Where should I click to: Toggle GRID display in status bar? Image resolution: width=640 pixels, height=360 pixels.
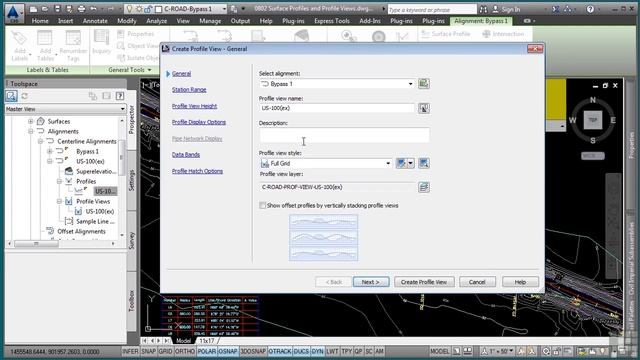pyautogui.click(x=165, y=351)
